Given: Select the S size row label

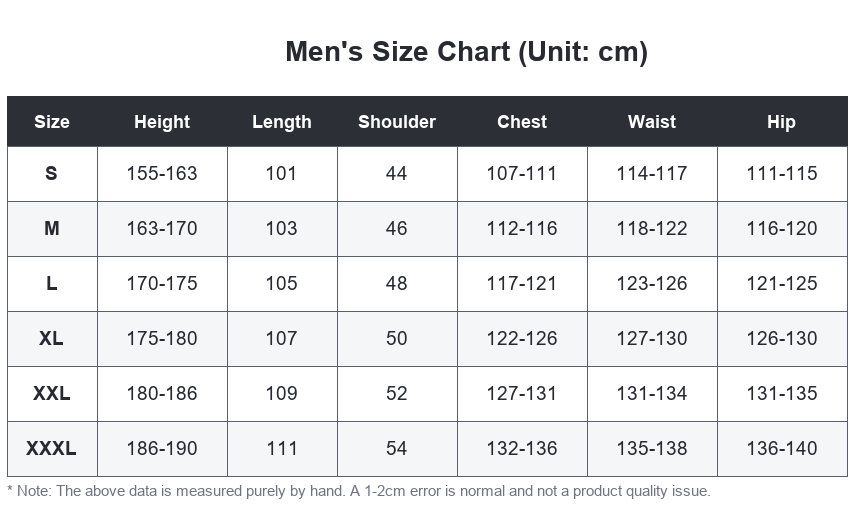Looking at the screenshot, I should click(x=52, y=174).
